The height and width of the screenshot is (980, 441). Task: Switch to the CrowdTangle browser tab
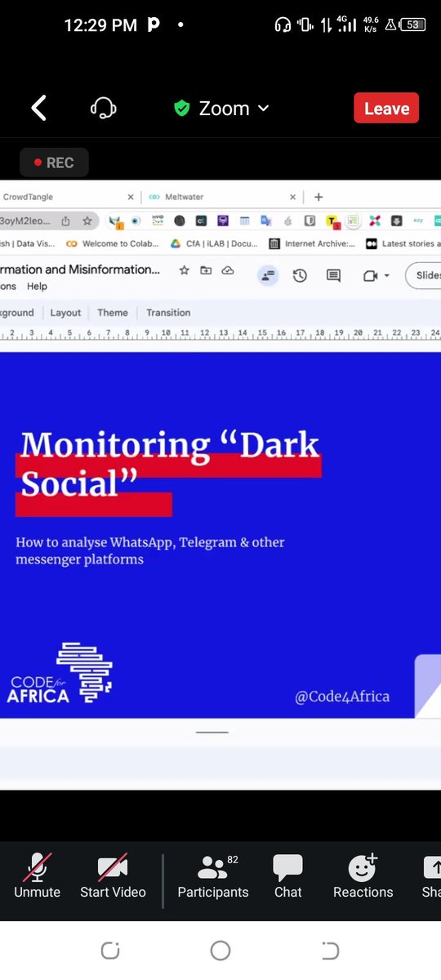point(65,197)
